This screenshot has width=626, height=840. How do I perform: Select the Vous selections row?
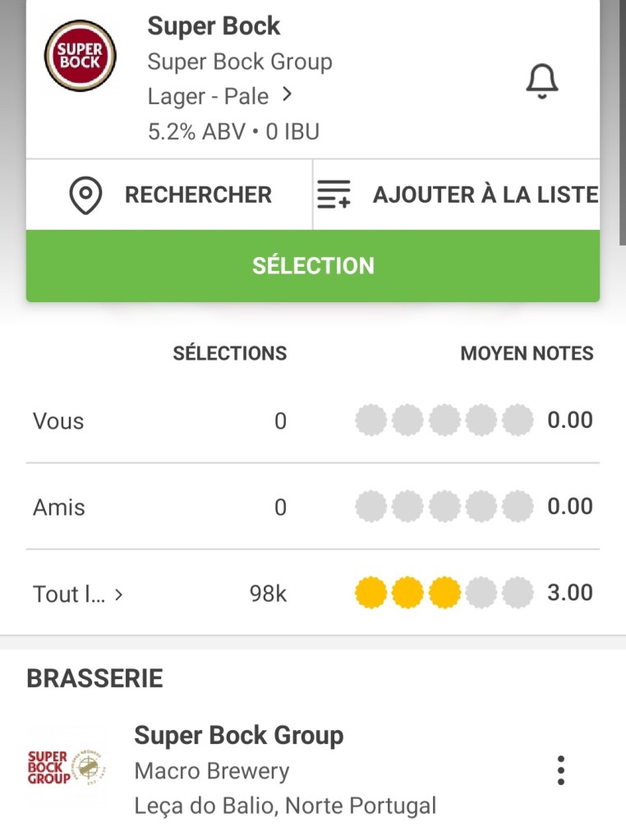click(x=58, y=421)
